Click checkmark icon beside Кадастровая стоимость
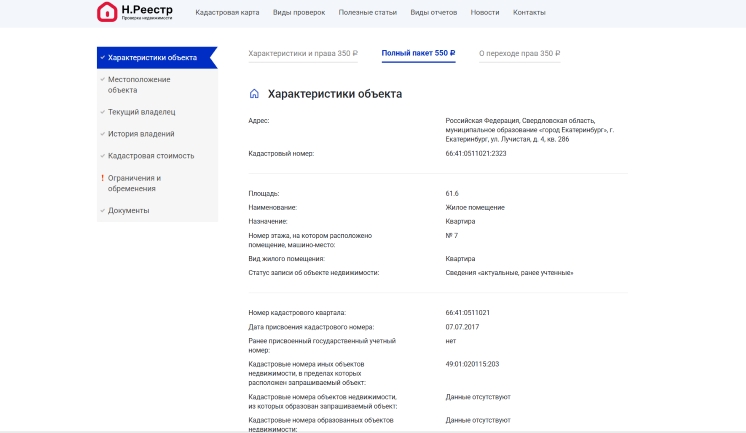Screen dimensions: 746x433 tap(102, 156)
